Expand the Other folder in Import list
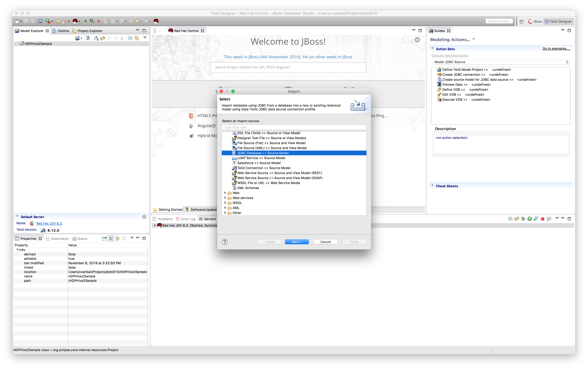Image resolution: width=588 pixels, height=369 pixels. (225, 213)
